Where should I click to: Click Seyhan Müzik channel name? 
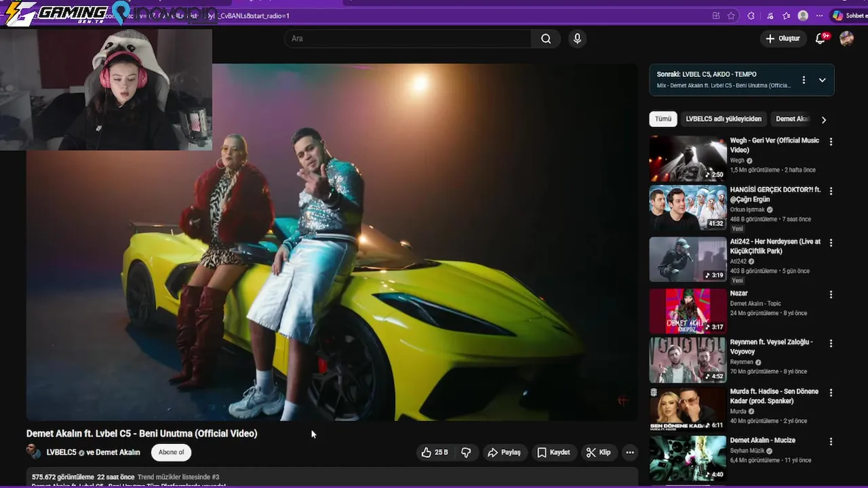[747, 451]
